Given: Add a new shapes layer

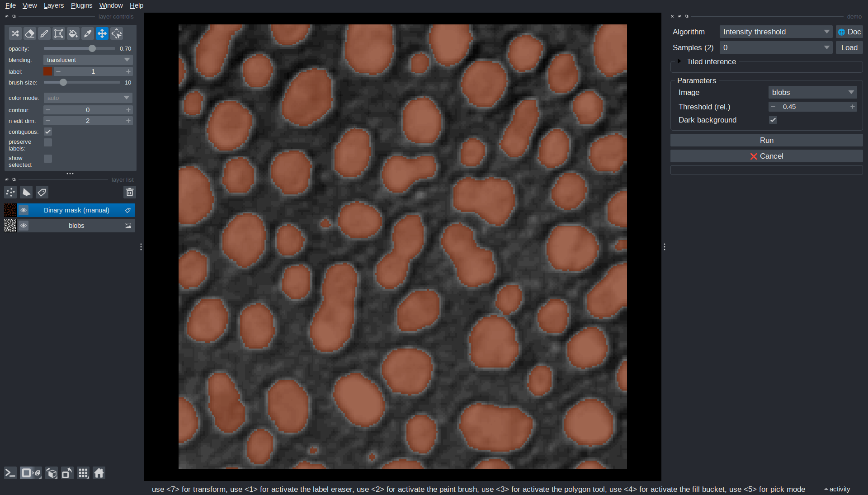Looking at the screenshot, I should (26, 193).
